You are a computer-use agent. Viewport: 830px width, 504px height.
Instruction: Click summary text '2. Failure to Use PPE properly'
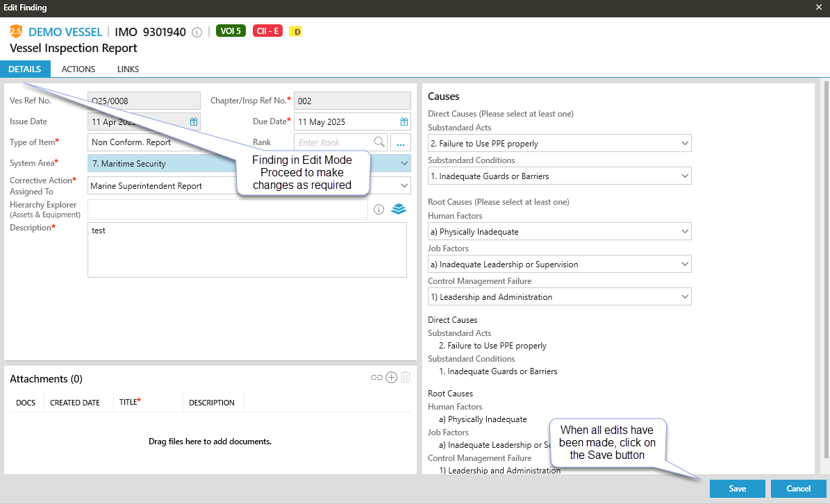click(493, 345)
